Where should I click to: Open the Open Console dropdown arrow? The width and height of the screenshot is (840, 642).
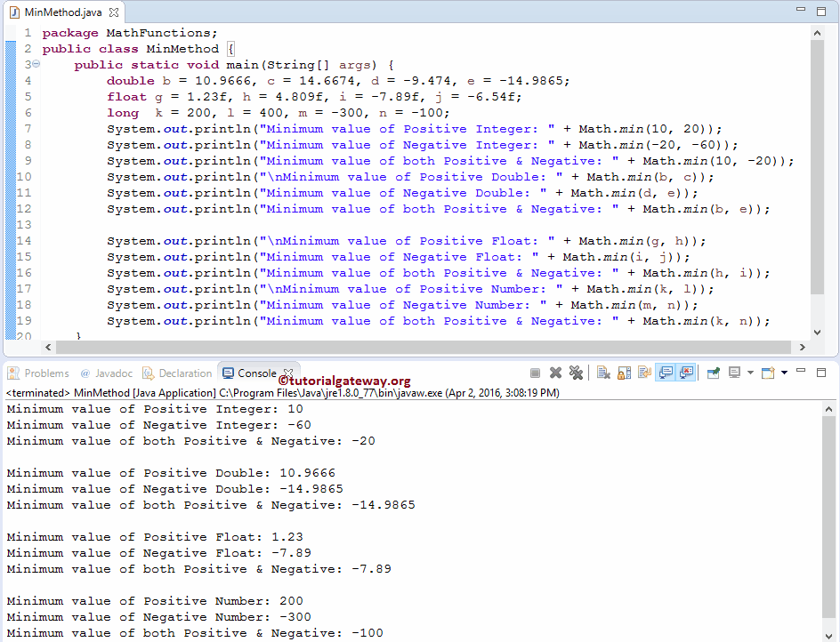click(x=782, y=373)
